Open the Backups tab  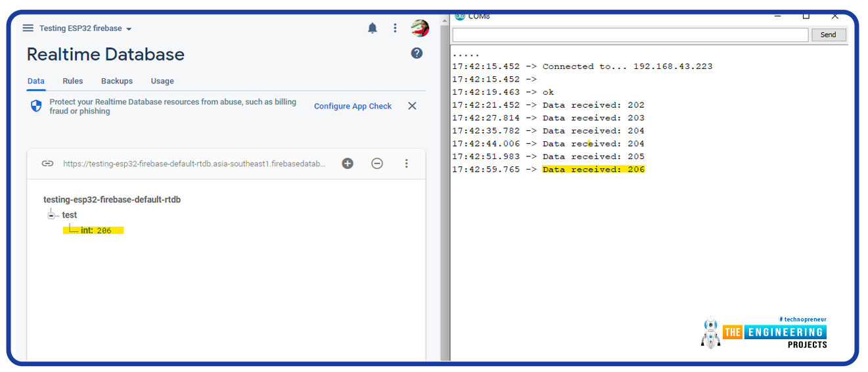(117, 81)
